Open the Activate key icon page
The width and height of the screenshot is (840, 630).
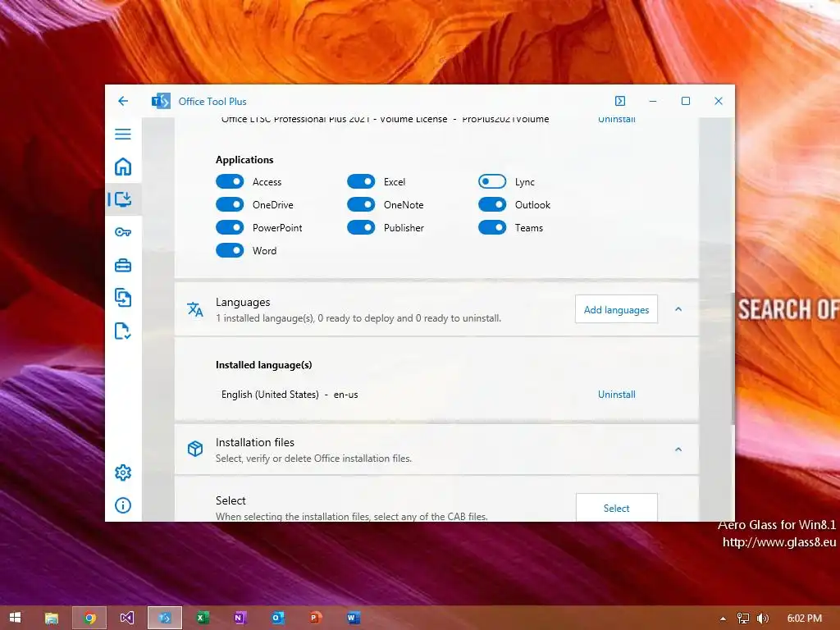(123, 232)
